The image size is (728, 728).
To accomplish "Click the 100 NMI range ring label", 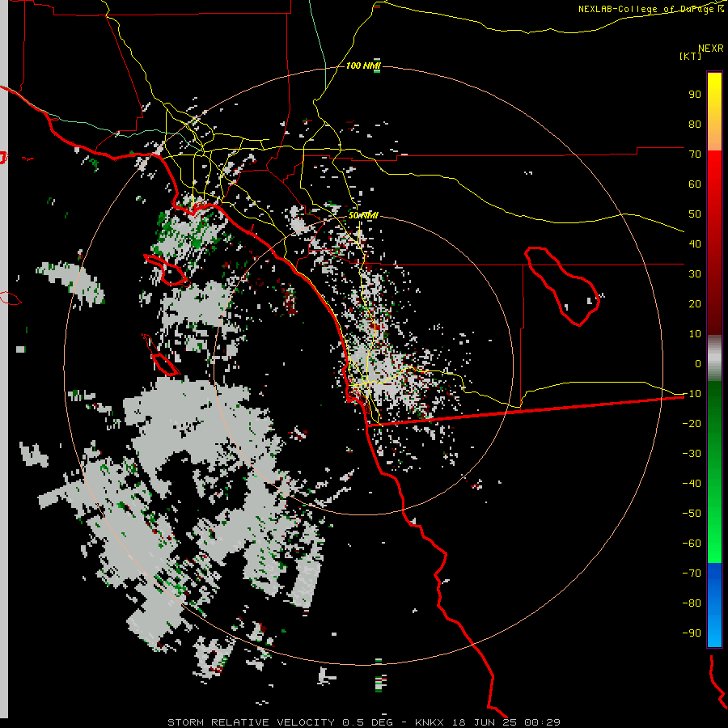I will click(363, 66).
